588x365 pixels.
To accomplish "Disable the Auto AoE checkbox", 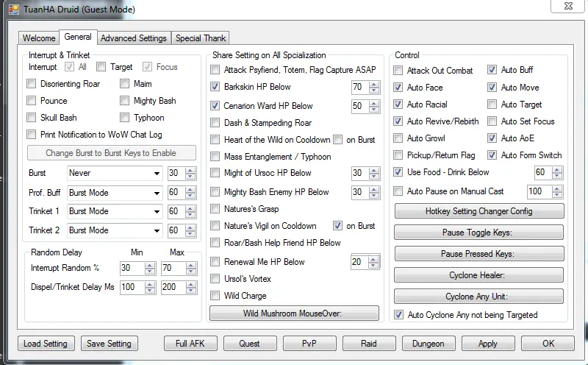I will pyautogui.click(x=492, y=138).
